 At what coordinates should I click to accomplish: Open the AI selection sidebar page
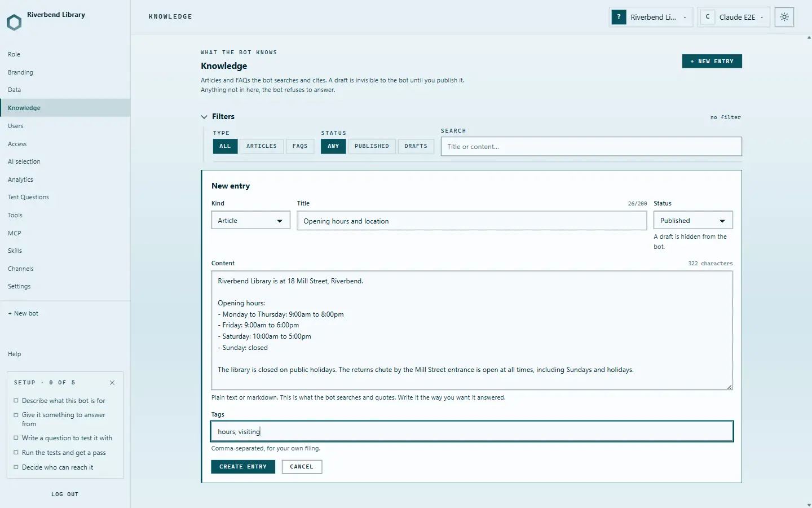tap(65, 161)
